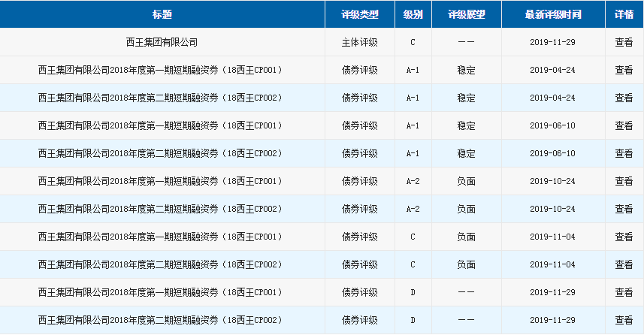Click 债券评级 cell for CP001 on 2019-04-24
This screenshot has height=335, width=644.
(x=360, y=70)
